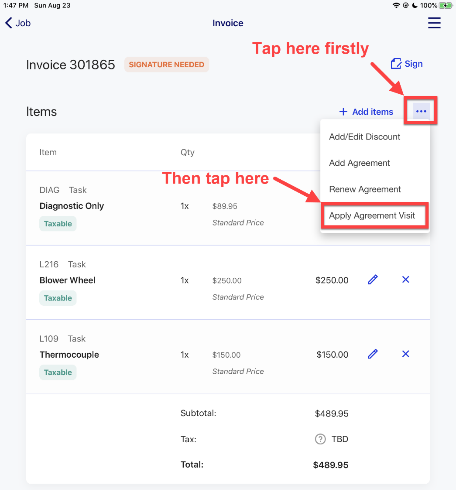Viewport: 456px width, 490px height.
Task: Tap the battery indicator in status bar
Action: [445, 5]
